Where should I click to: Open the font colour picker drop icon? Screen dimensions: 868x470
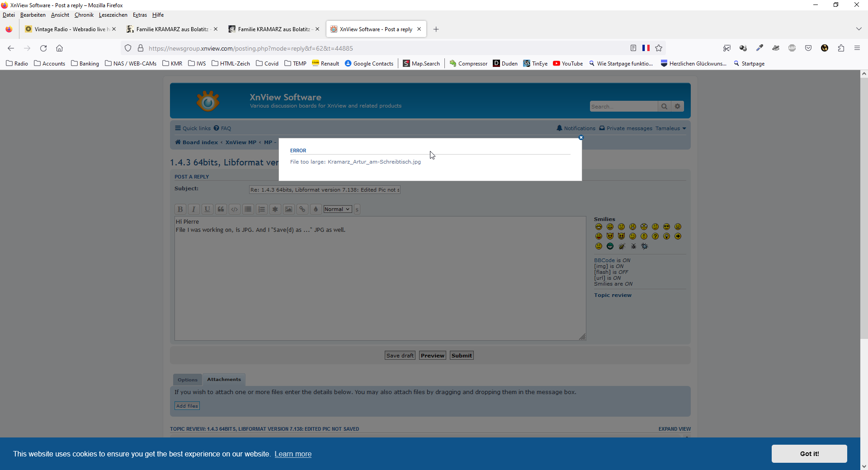[316, 209]
